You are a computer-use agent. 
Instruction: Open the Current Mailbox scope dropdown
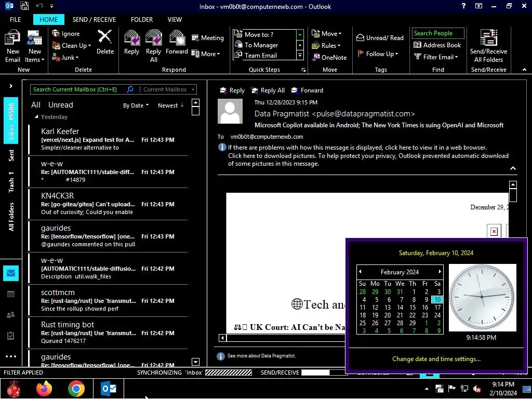coord(169,89)
